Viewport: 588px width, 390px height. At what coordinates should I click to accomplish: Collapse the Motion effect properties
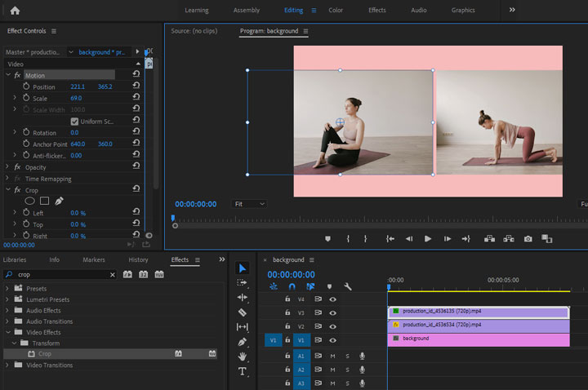(7, 76)
